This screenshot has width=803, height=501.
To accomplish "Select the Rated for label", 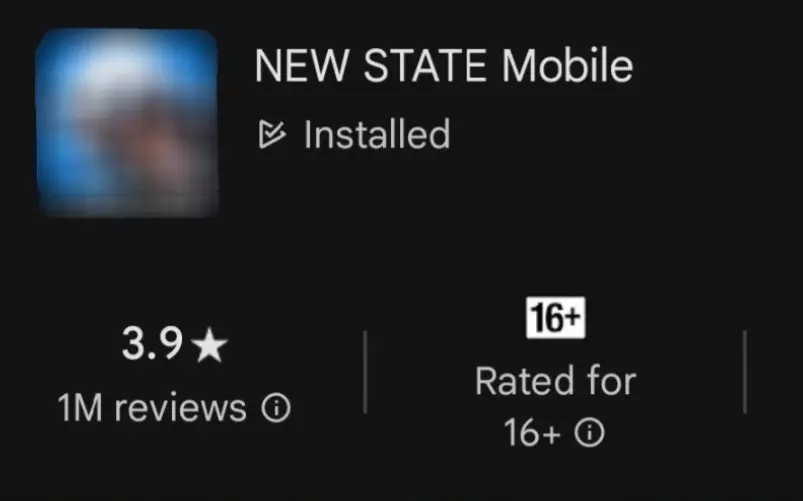I will coord(556,381).
